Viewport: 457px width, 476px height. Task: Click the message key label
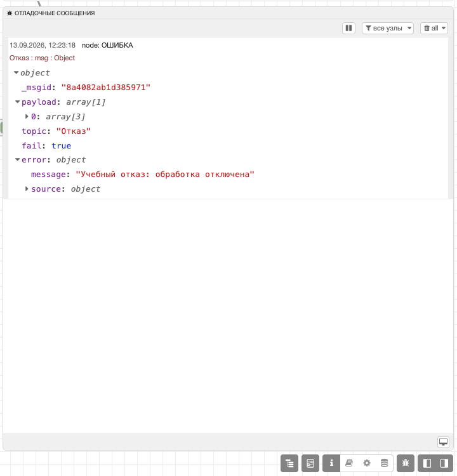[x=48, y=175]
